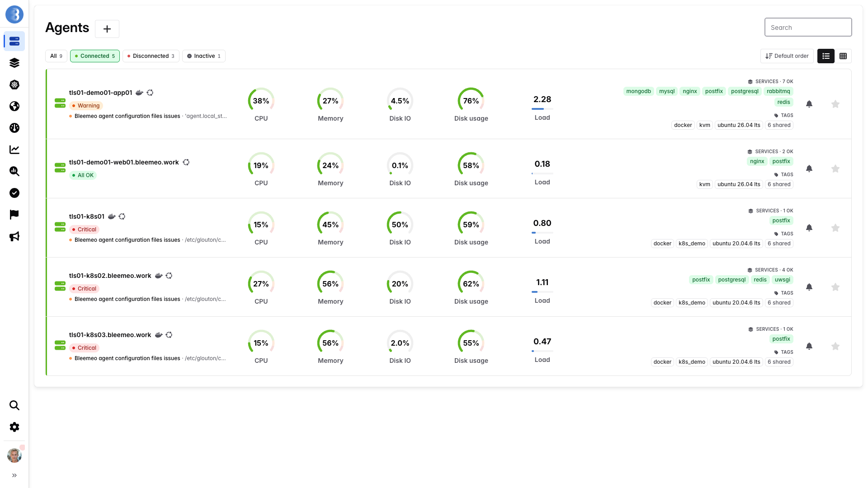This screenshot has height=488, width=868.
Task: Click the rabbitmq service tag
Action: (778, 91)
